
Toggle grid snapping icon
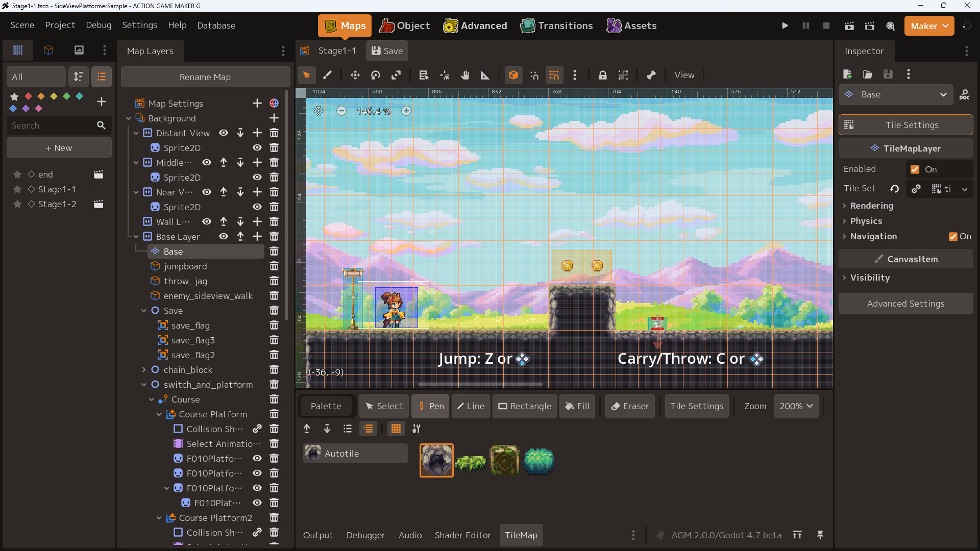[x=554, y=75]
